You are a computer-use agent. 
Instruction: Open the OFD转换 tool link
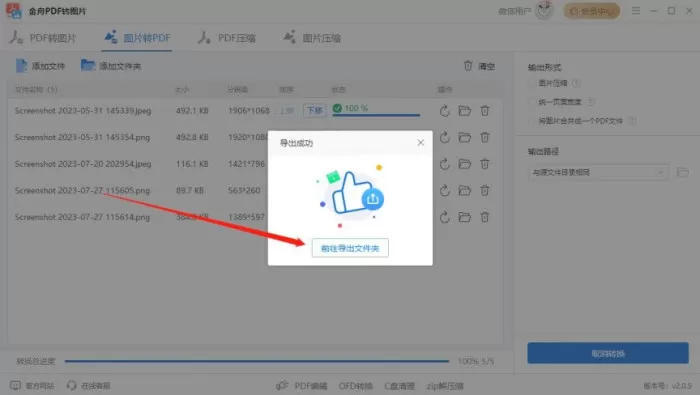(x=355, y=386)
